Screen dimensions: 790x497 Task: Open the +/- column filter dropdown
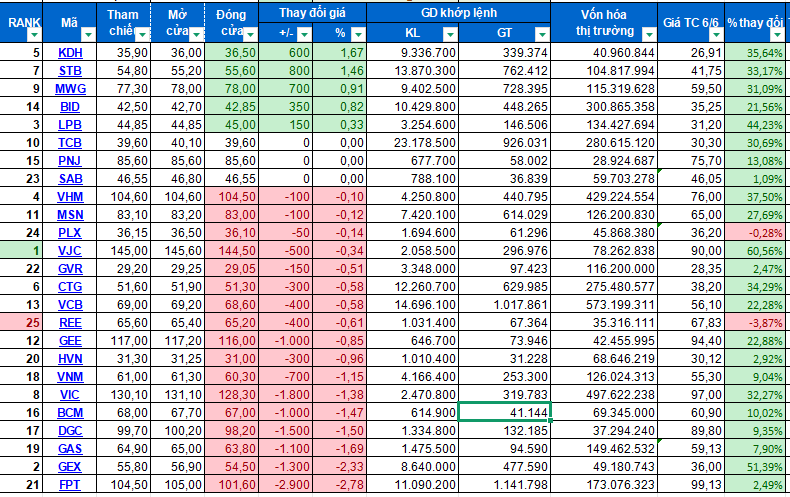point(304,34)
